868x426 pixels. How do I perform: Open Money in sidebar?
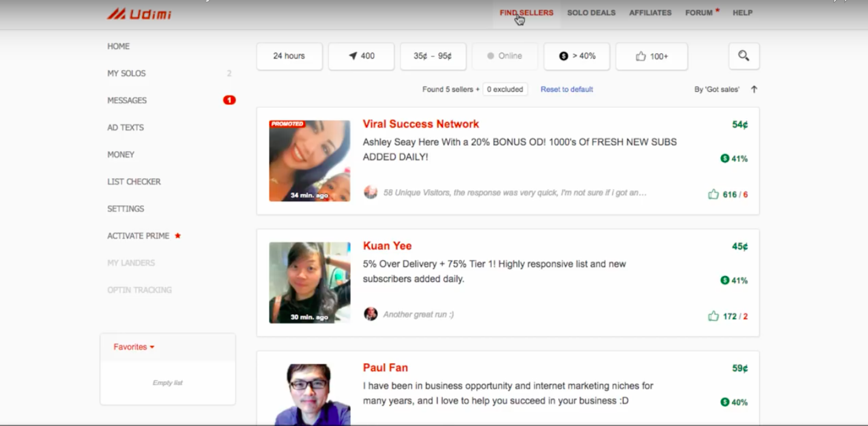[121, 155]
